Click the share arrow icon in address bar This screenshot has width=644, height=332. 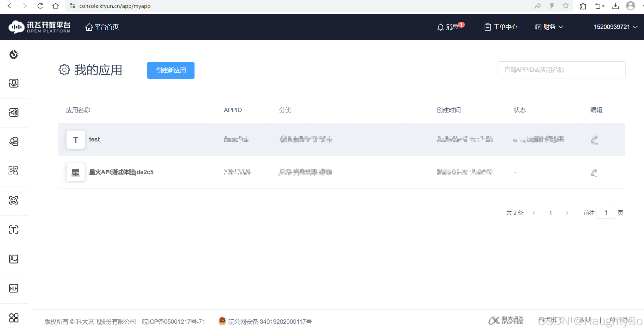[x=538, y=6]
